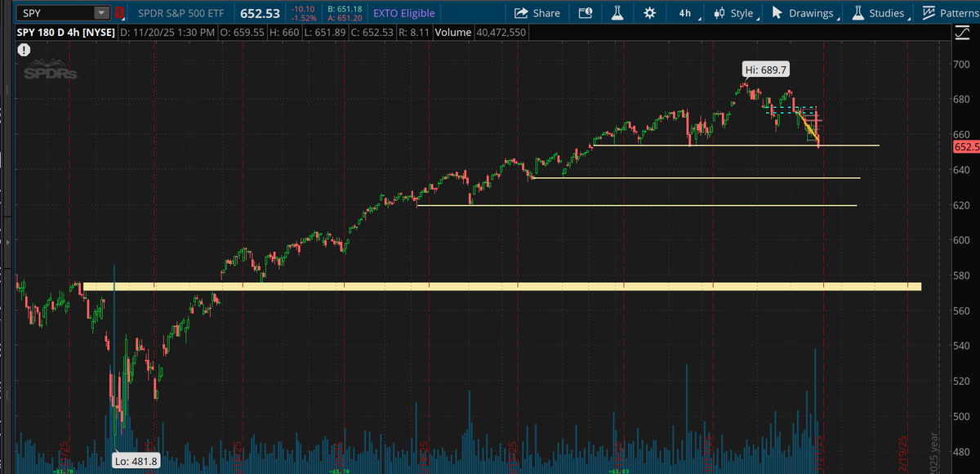
Task: Click the -1.52% percent change
Action: click(x=302, y=18)
